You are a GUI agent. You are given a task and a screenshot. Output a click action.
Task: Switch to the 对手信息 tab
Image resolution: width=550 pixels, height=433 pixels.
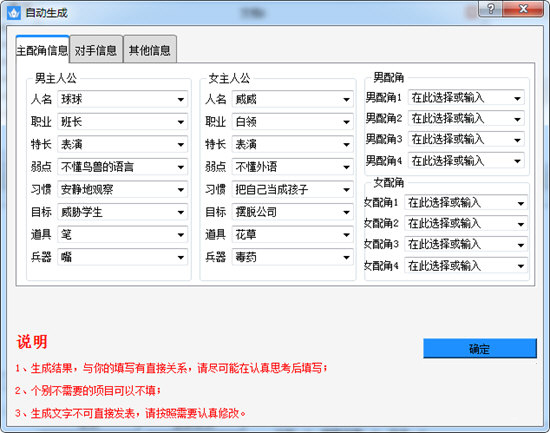(96, 50)
